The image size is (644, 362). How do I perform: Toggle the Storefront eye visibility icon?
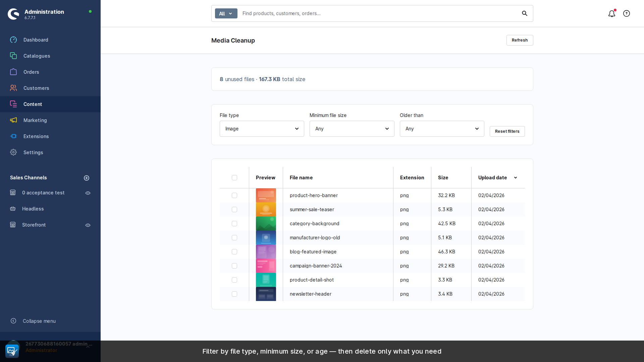click(x=88, y=225)
